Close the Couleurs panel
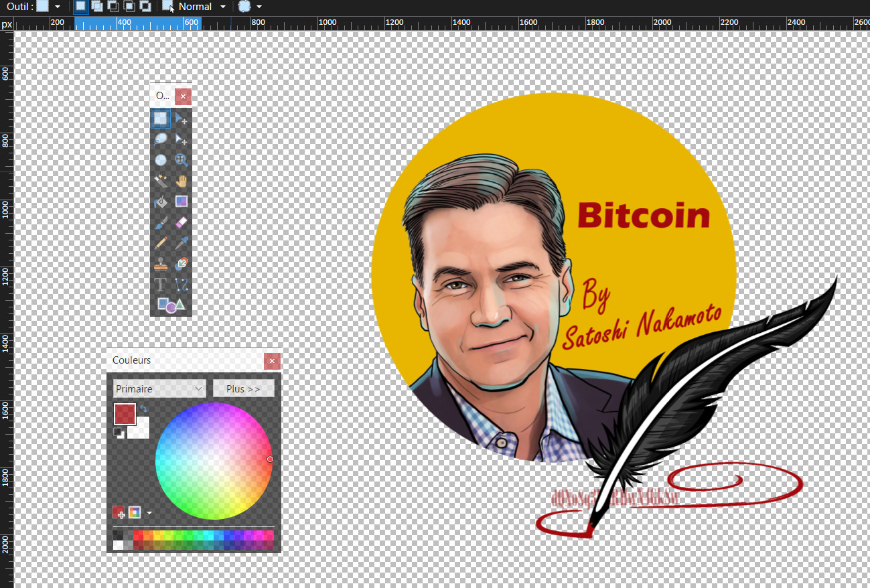Image resolution: width=870 pixels, height=588 pixels. [x=272, y=362]
